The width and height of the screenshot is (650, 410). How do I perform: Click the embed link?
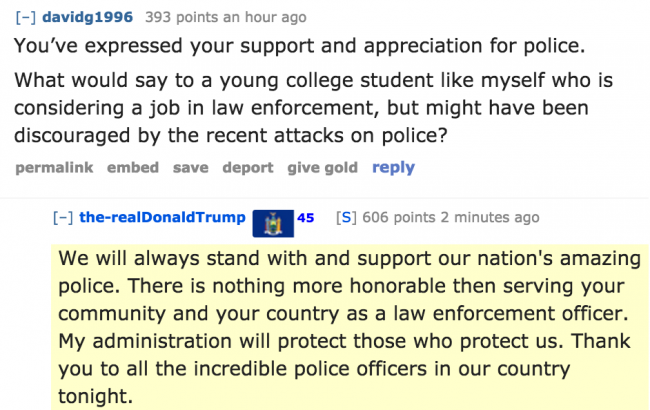[x=132, y=167]
